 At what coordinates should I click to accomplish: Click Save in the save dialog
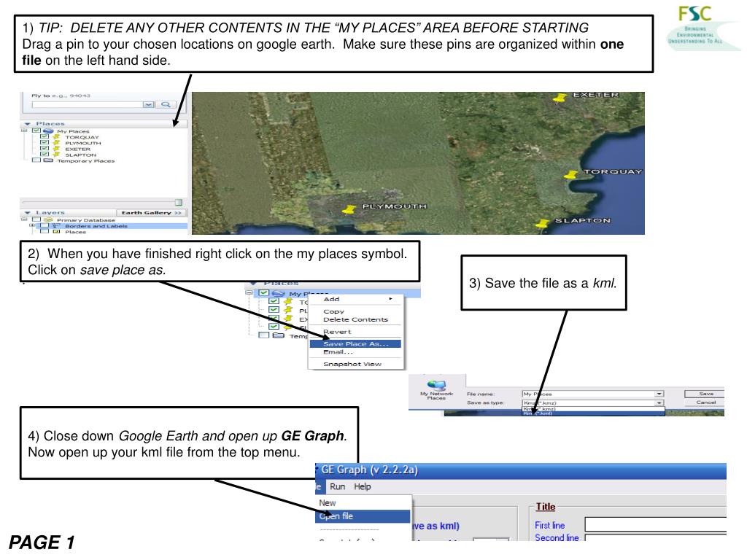(705, 394)
